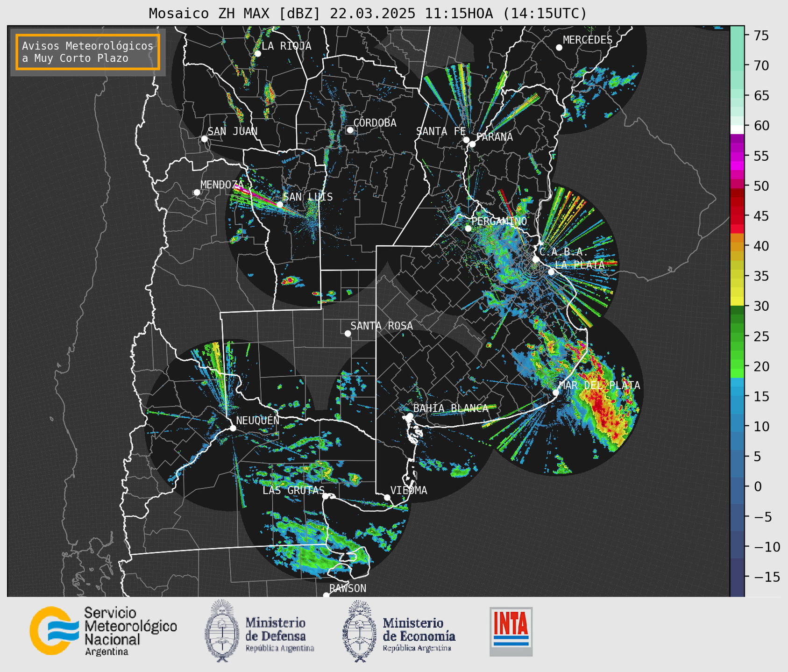788x672 pixels.
Task: Click the BAHÍA BLANCA label text
Action: click(451, 408)
